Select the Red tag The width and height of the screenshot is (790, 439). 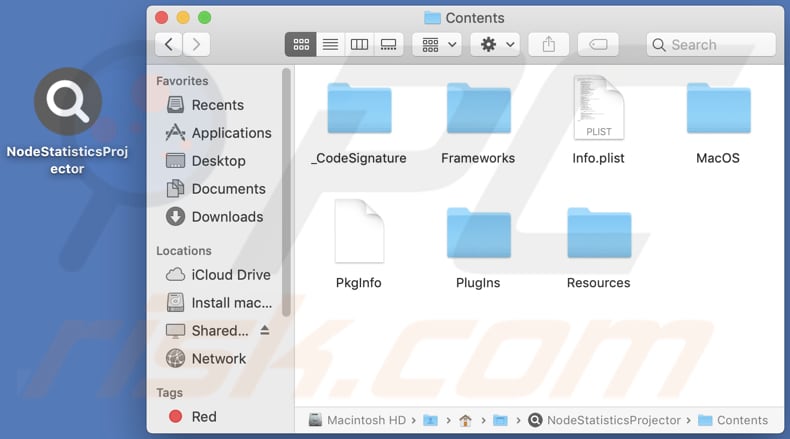192,416
